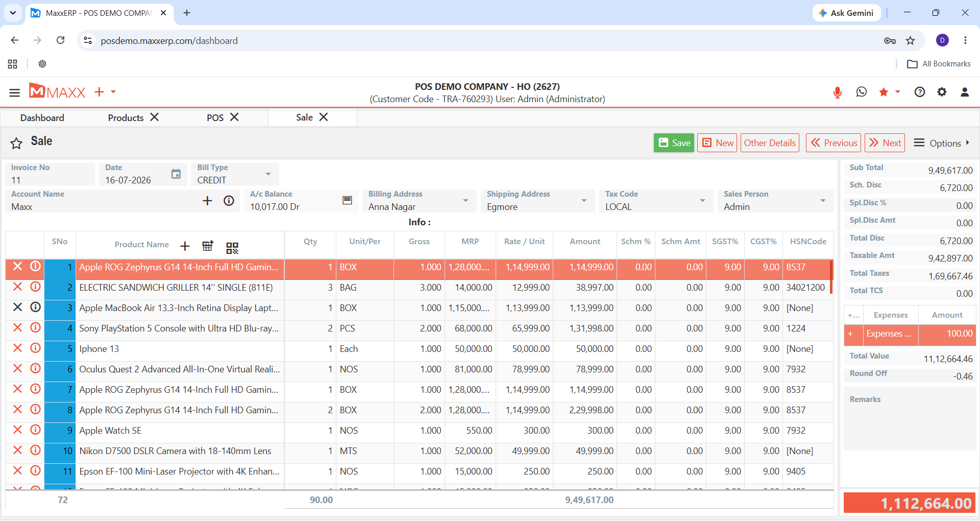Close the POS tab

[234, 117]
